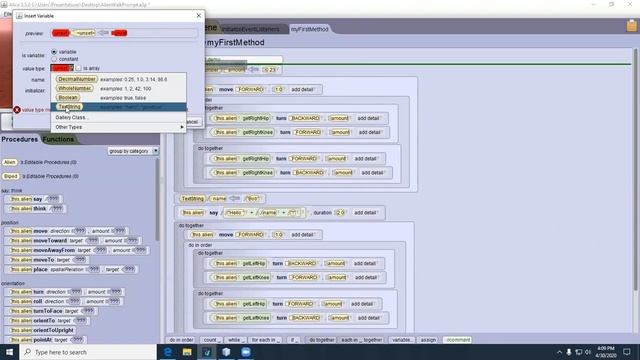Open add detail on the say statement
The width and height of the screenshot is (640, 360).
pyautogui.click(x=366, y=213)
